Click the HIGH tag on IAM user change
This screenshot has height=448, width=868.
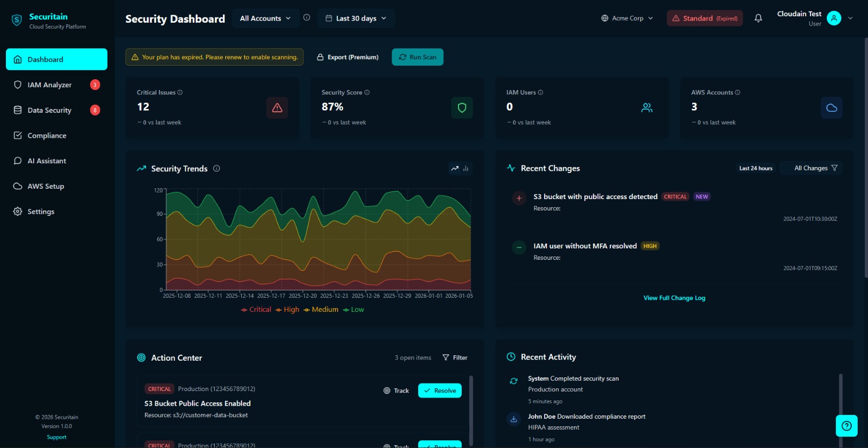tap(650, 246)
